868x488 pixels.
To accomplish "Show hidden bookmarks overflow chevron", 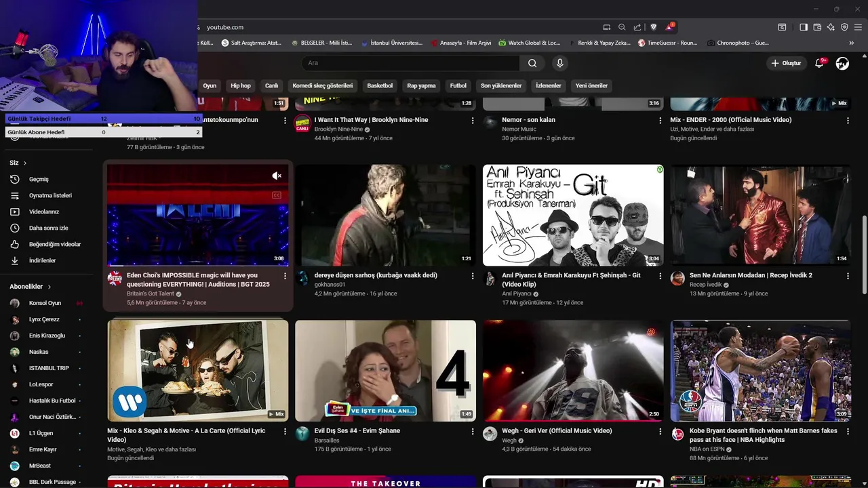I will (x=852, y=43).
